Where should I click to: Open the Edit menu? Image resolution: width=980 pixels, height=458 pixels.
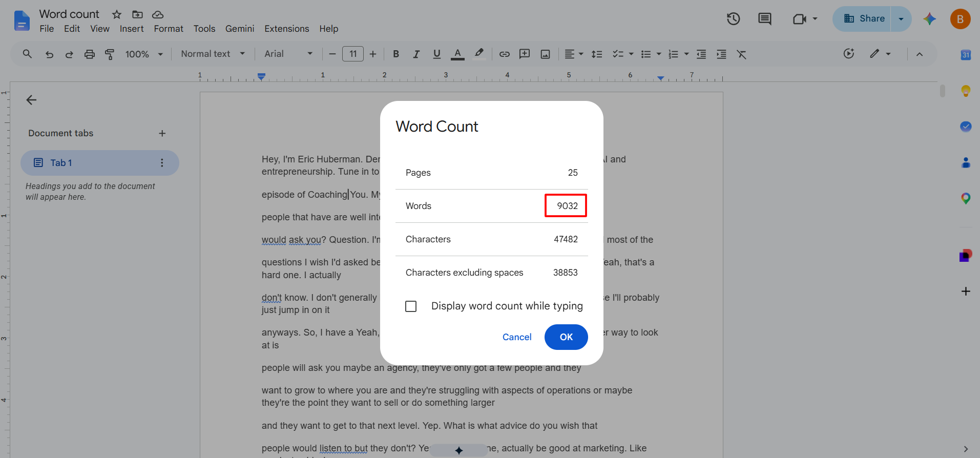(72, 29)
